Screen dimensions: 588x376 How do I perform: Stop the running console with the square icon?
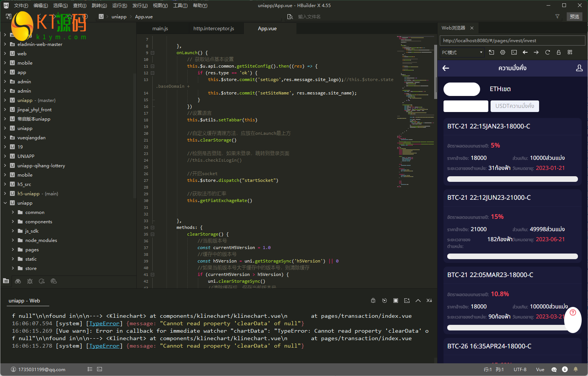click(x=396, y=301)
